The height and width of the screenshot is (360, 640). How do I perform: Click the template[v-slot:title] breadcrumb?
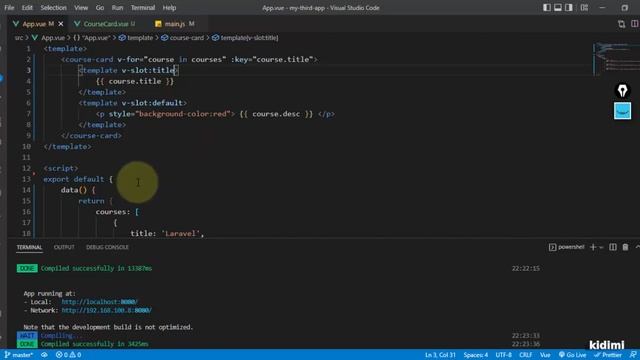tap(245, 38)
